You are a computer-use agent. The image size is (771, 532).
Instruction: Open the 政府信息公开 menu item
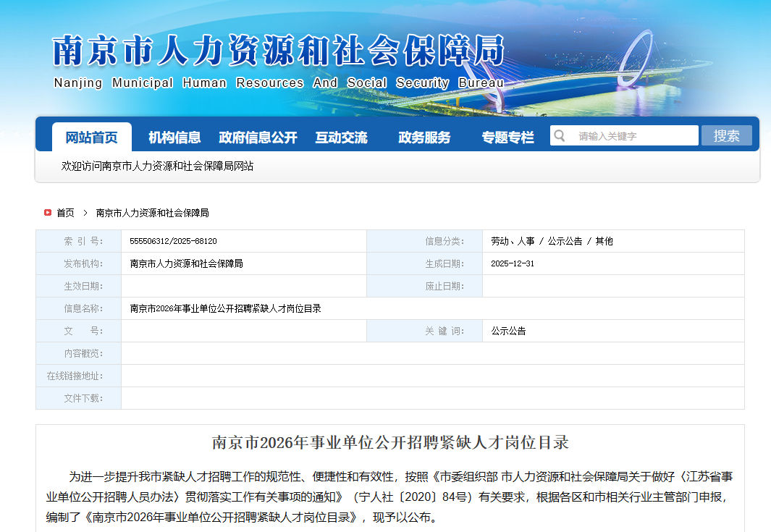coord(258,138)
